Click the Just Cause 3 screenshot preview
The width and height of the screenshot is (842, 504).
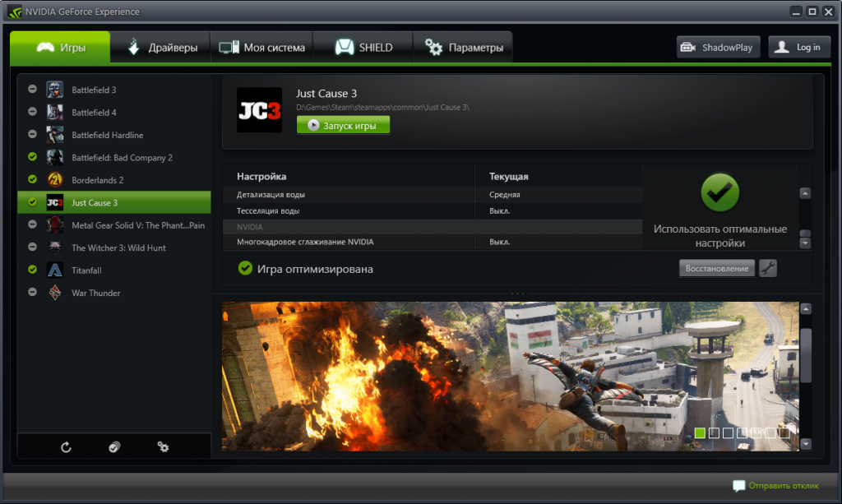tap(510, 377)
